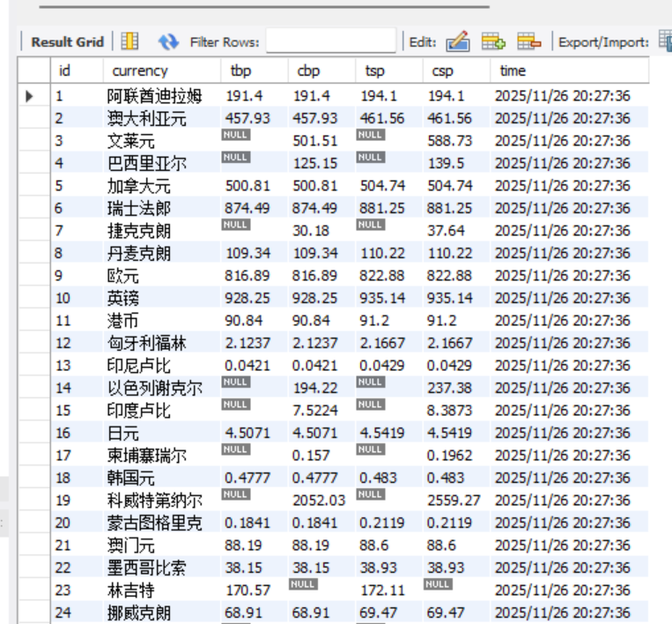Select the 墨西哥比索 currency cell
672x624 pixels.
coord(162,568)
